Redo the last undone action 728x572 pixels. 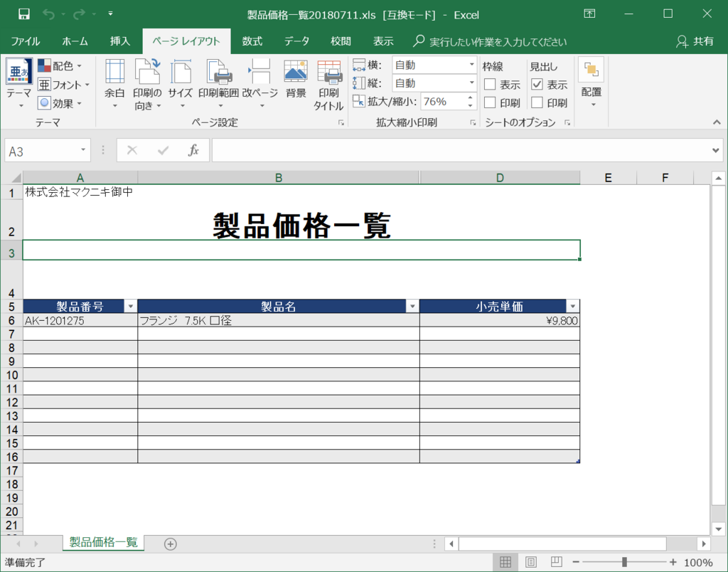(79, 14)
